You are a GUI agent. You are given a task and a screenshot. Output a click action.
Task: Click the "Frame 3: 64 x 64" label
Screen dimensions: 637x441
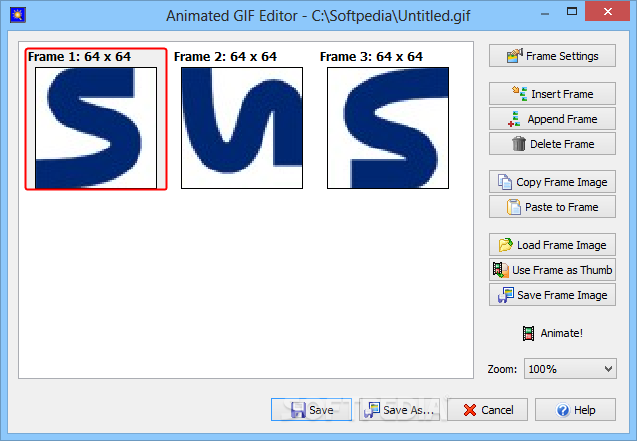pyautogui.click(x=371, y=56)
